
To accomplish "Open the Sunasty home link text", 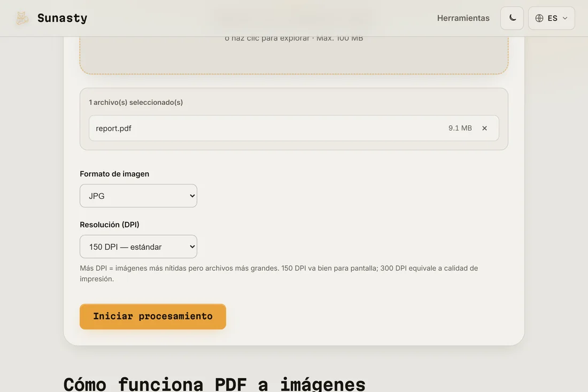I will click(62, 18).
